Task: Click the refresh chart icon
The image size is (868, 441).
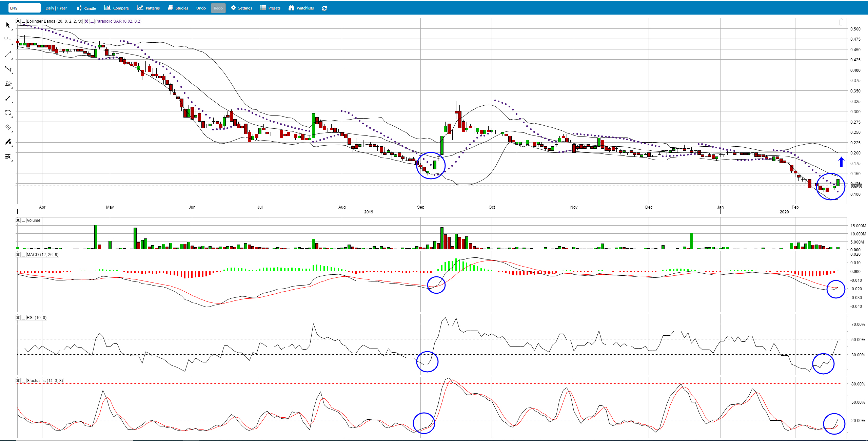Action: 324,8
